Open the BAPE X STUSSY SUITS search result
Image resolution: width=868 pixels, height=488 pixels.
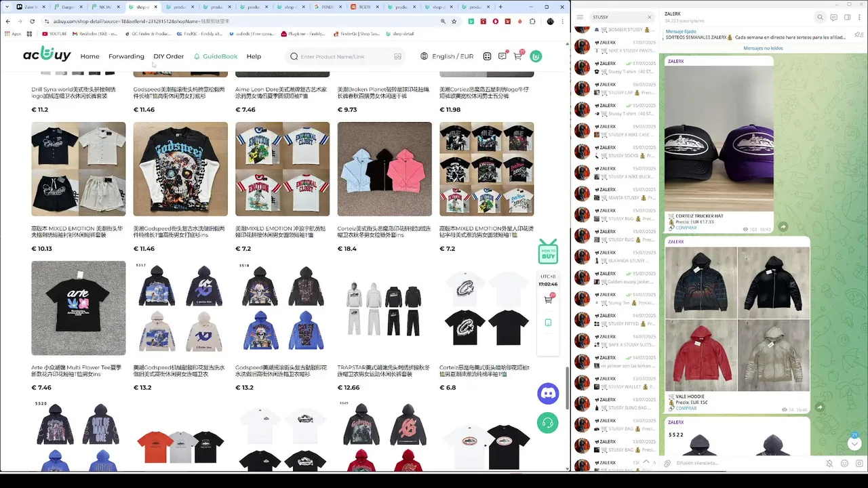616,340
